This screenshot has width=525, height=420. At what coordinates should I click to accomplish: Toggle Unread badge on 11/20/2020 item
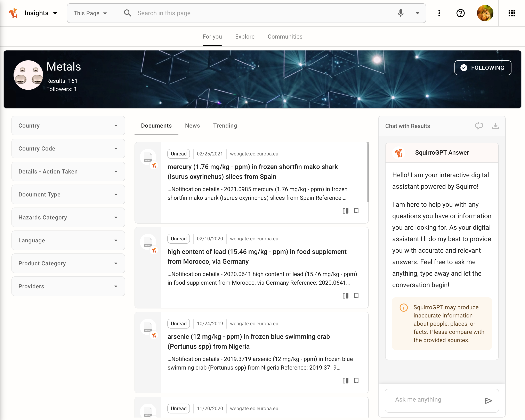click(178, 409)
